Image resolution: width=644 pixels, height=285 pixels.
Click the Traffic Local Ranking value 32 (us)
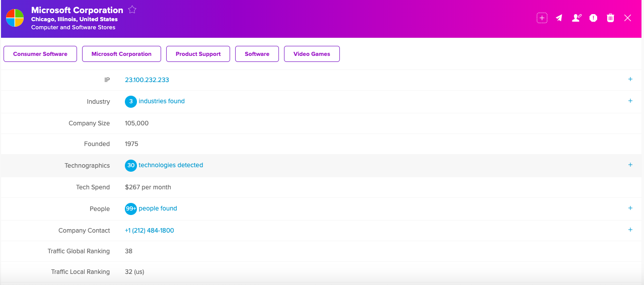[x=134, y=272]
